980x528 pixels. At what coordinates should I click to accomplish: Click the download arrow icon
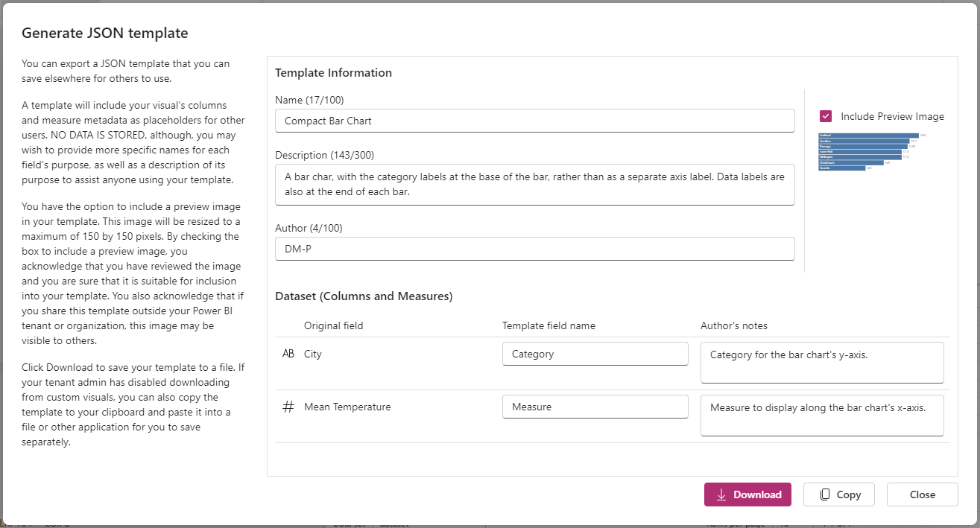pyautogui.click(x=721, y=494)
